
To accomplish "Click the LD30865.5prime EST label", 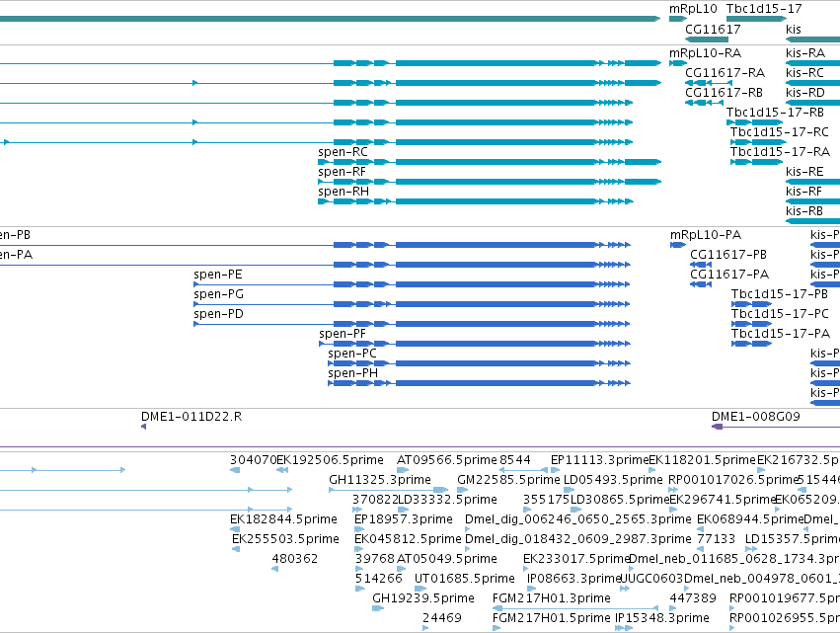I will [620, 500].
